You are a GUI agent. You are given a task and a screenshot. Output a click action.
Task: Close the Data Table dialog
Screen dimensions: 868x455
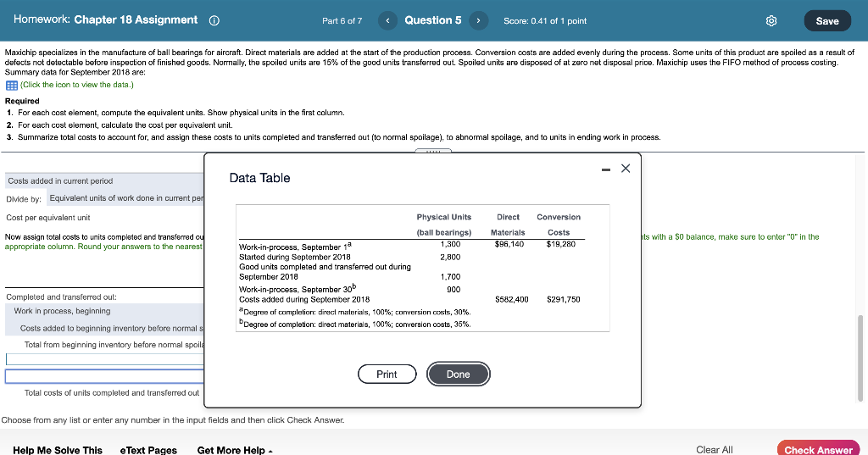pos(626,169)
